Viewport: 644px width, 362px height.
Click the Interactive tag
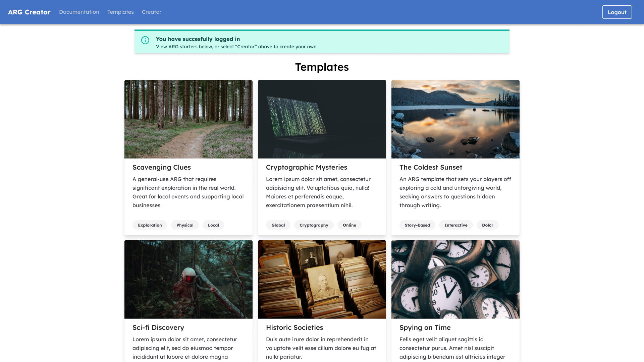point(456,225)
